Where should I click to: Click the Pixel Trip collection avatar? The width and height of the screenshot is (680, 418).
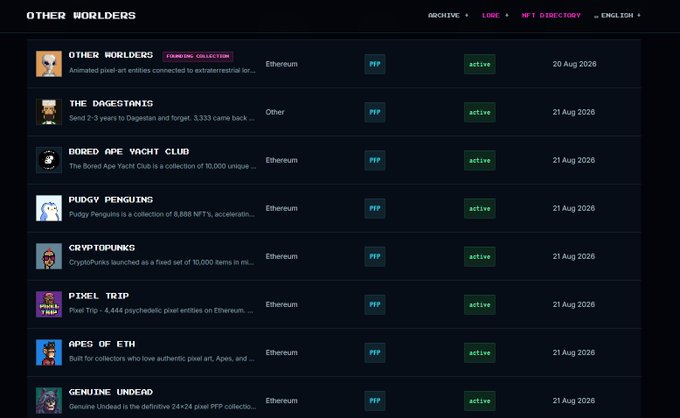pos(49,304)
